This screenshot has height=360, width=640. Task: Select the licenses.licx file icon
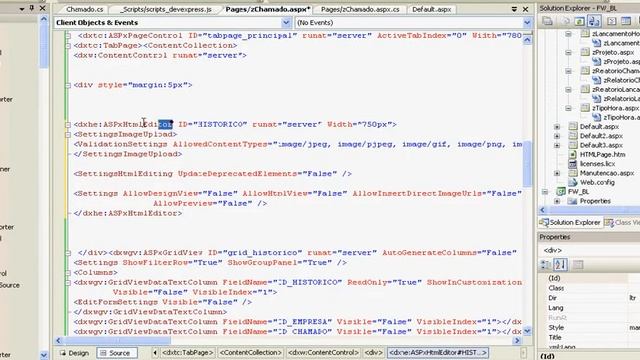[x=573, y=164]
